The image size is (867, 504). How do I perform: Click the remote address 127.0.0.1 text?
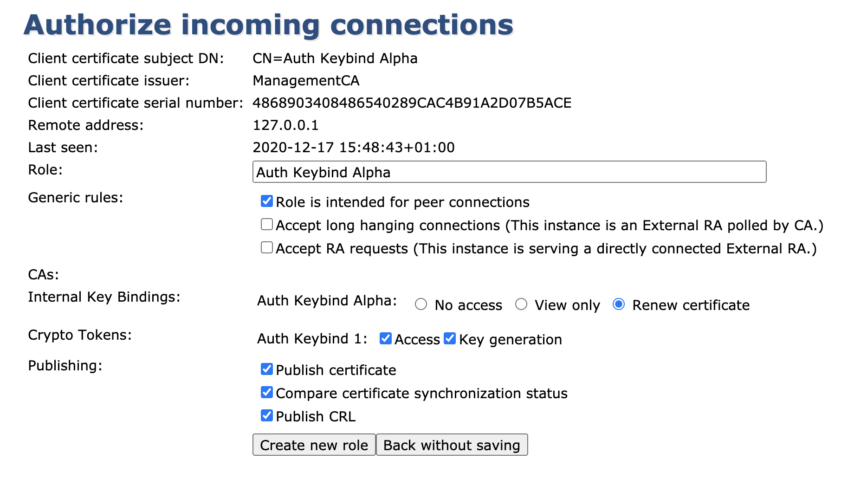[x=285, y=125]
